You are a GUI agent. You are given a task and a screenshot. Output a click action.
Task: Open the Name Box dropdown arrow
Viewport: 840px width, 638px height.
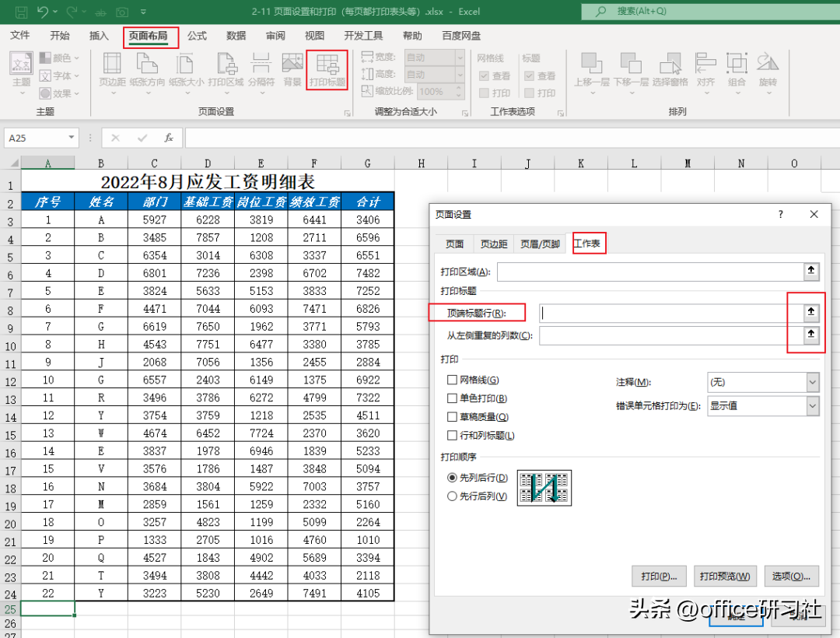pos(72,138)
